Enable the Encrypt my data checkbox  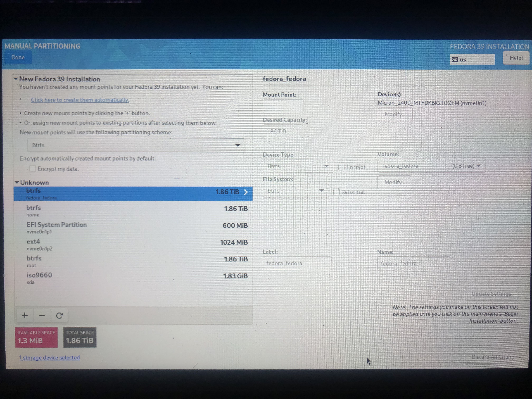[33, 169]
